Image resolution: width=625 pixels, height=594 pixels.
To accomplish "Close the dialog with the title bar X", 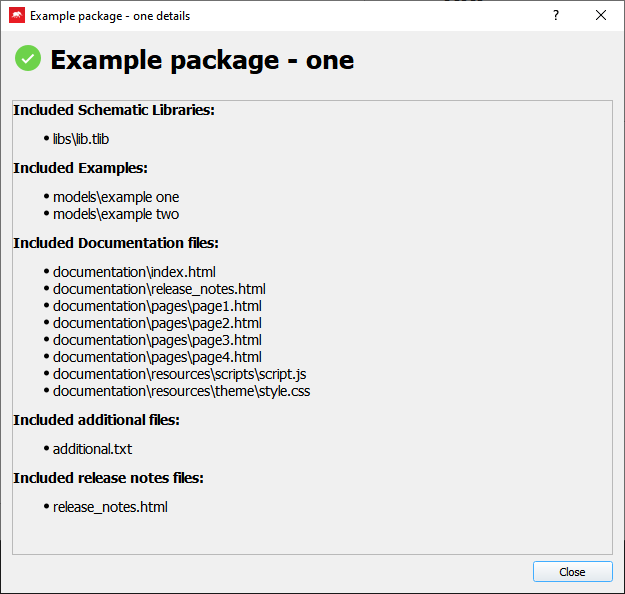I will pyautogui.click(x=601, y=16).
